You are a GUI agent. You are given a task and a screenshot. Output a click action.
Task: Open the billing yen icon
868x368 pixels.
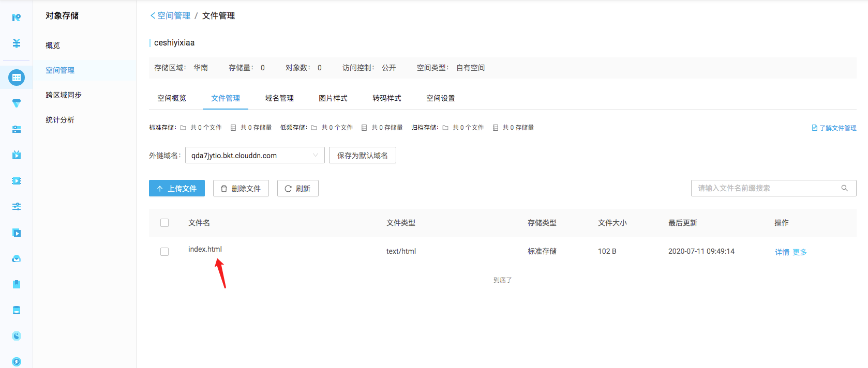coord(17,43)
